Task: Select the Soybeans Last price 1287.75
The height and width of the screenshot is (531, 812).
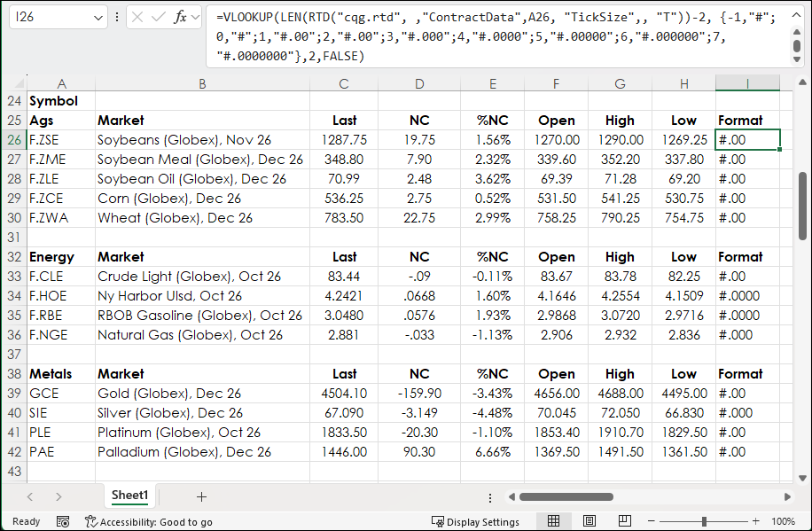Action: click(344, 140)
